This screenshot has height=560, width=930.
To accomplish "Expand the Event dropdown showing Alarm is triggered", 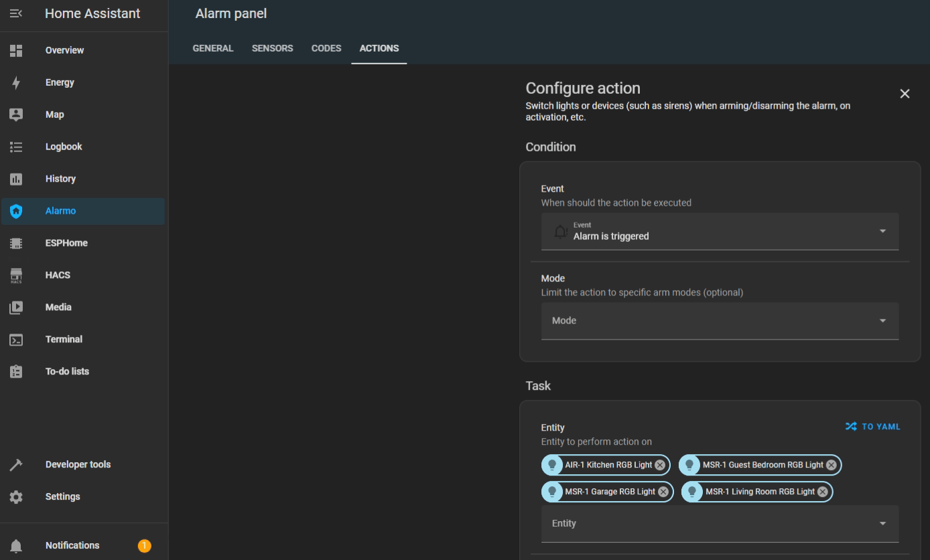I will 720,231.
